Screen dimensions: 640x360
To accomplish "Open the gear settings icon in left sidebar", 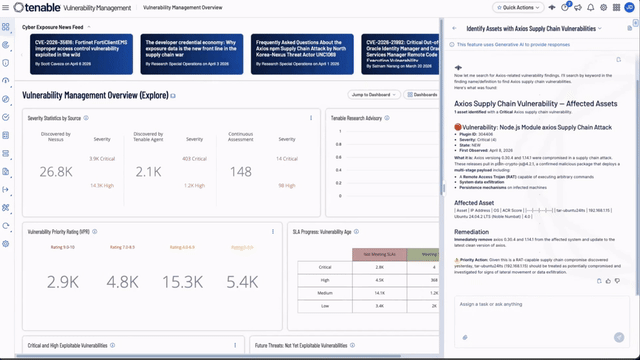I will (6, 244).
